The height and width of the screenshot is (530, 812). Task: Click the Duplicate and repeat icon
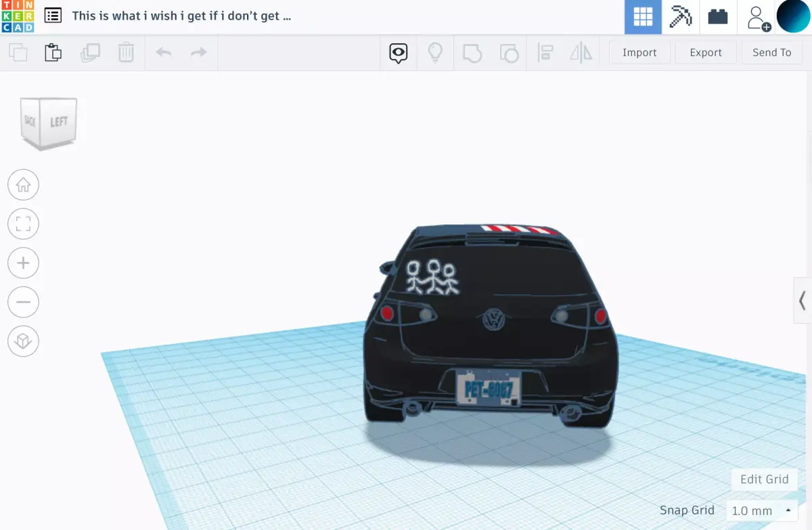click(90, 53)
